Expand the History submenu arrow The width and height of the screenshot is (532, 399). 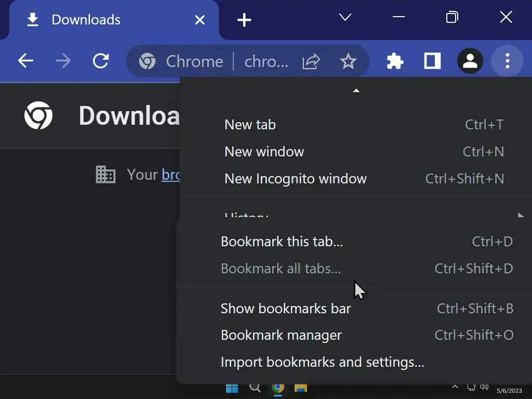521,215
